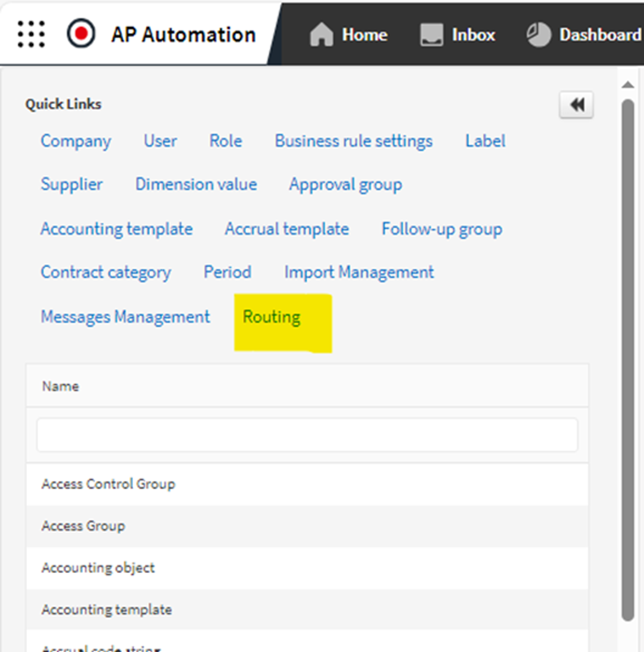The image size is (644, 652).
Task: Click the Inbox tray icon
Action: tap(432, 34)
